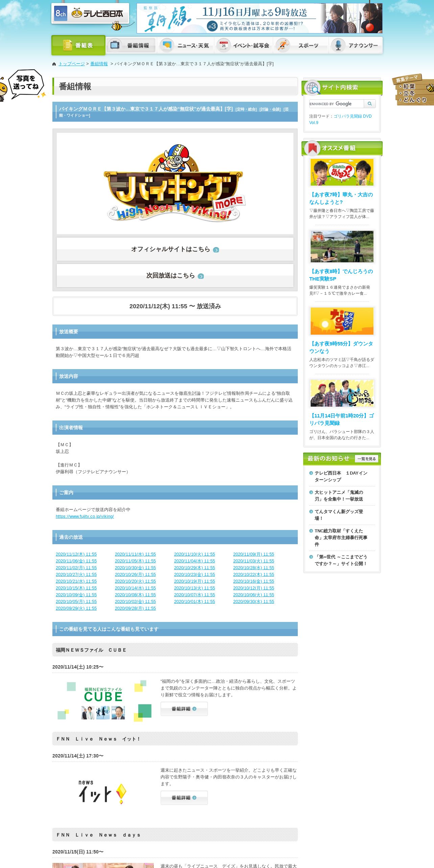The width and height of the screenshot is (434, 868).
Task: Open TNC総力取材 すくえた命 news item
Action: coord(341,537)
